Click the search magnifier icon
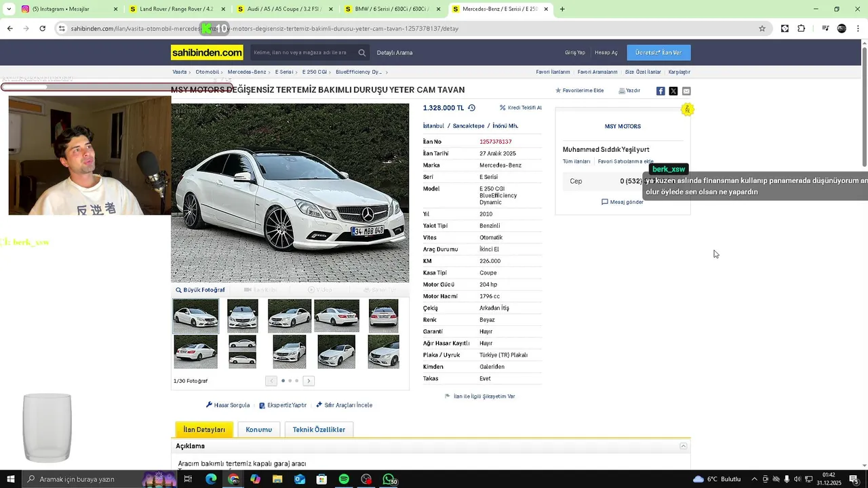The height and width of the screenshot is (488, 868). (x=362, y=53)
